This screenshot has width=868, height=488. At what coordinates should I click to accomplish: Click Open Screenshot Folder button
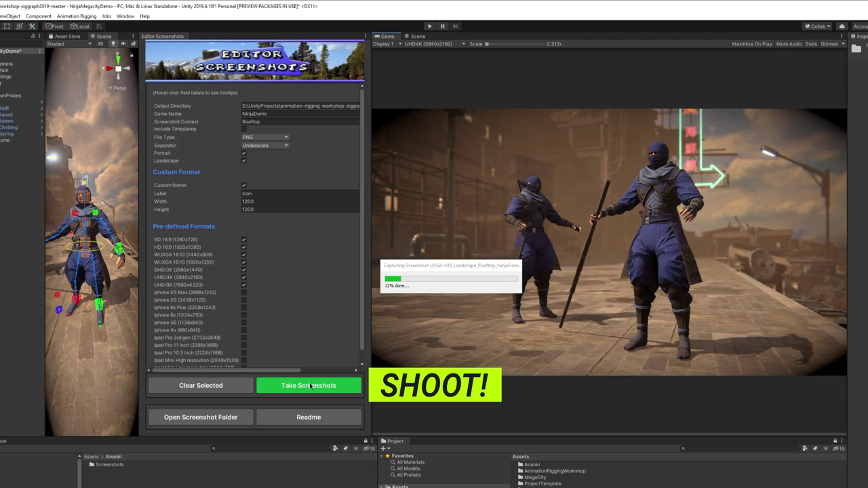201,417
